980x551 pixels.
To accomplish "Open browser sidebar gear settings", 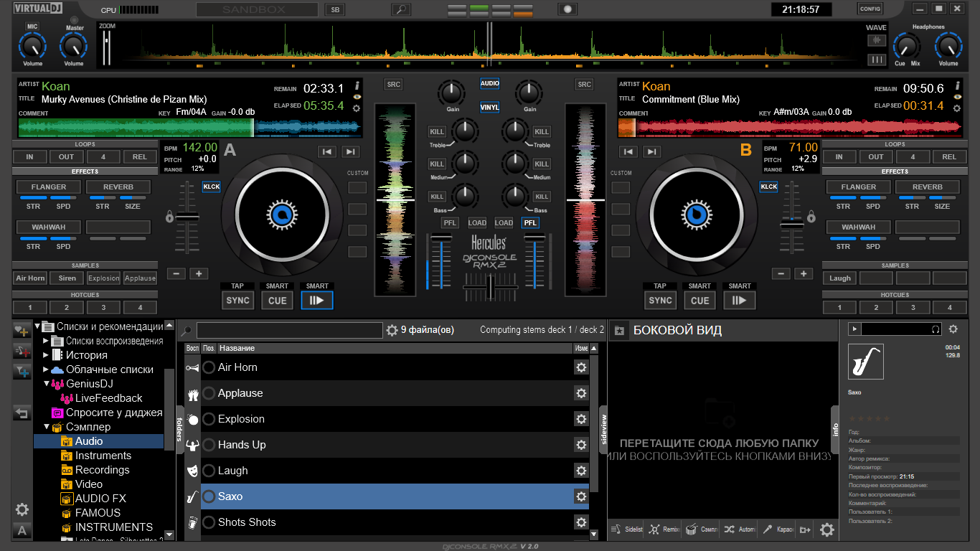I will 22,509.
